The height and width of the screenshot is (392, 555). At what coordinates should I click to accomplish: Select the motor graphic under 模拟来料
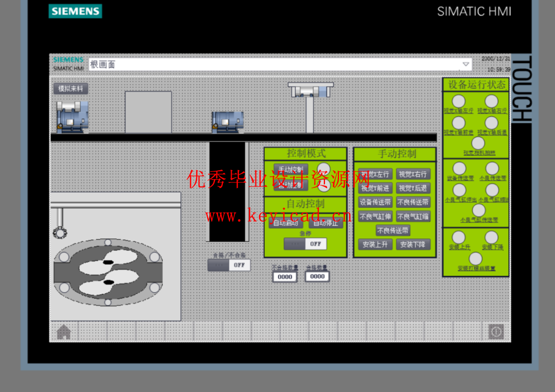[72, 117]
